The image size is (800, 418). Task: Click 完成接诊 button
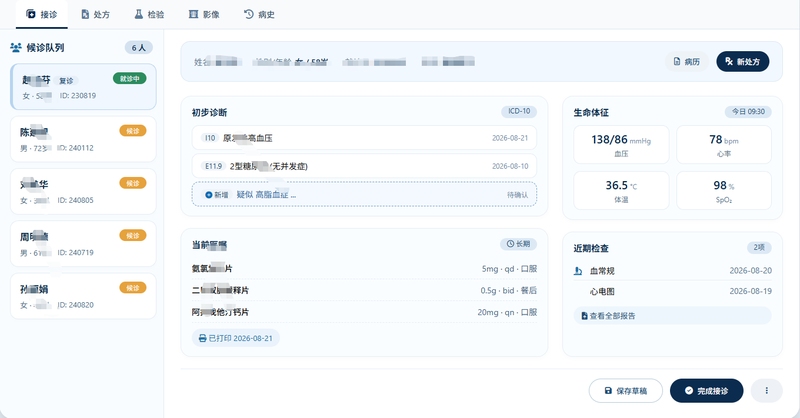point(707,391)
